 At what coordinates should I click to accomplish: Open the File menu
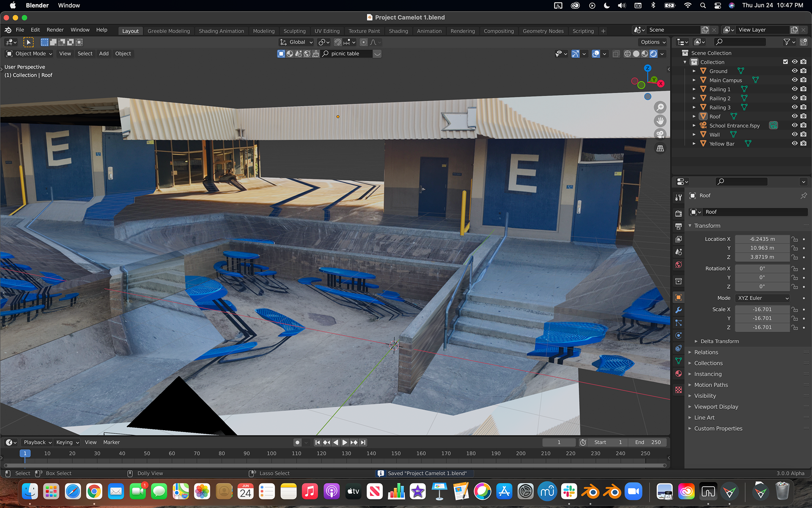tap(20, 30)
